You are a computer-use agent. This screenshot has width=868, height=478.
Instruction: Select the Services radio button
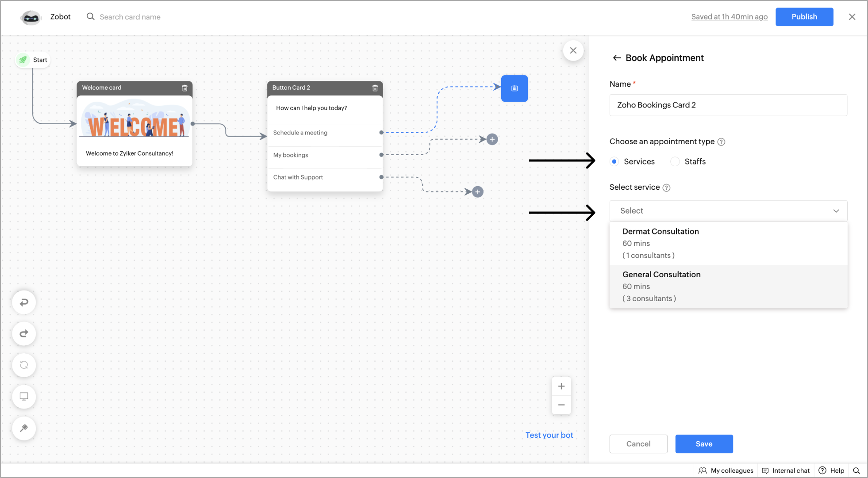614,161
